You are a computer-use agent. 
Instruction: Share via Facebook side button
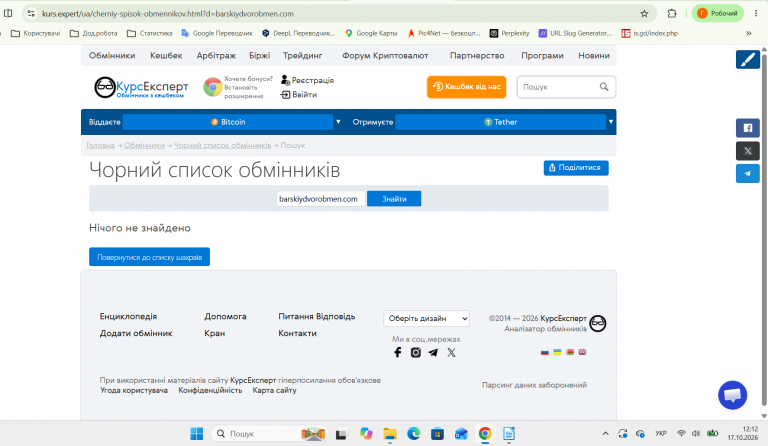[x=747, y=128]
